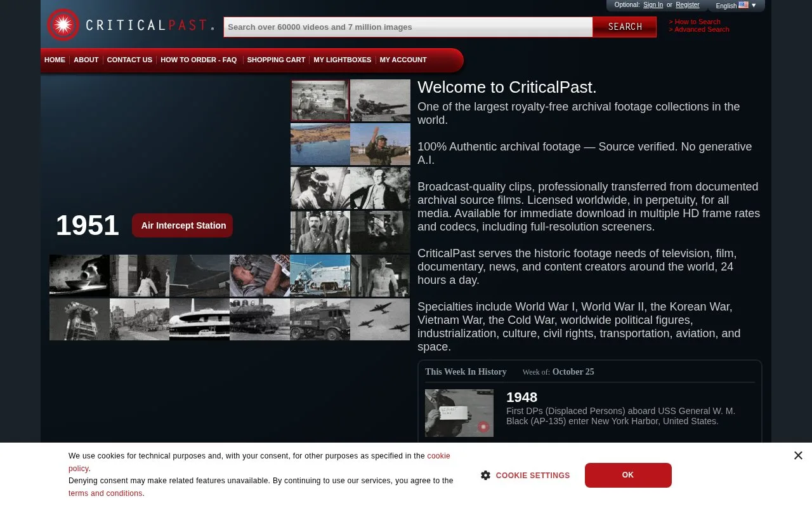Screen dimensions: 812x508
Task: Open the cookie policy link
Action: (x=259, y=462)
